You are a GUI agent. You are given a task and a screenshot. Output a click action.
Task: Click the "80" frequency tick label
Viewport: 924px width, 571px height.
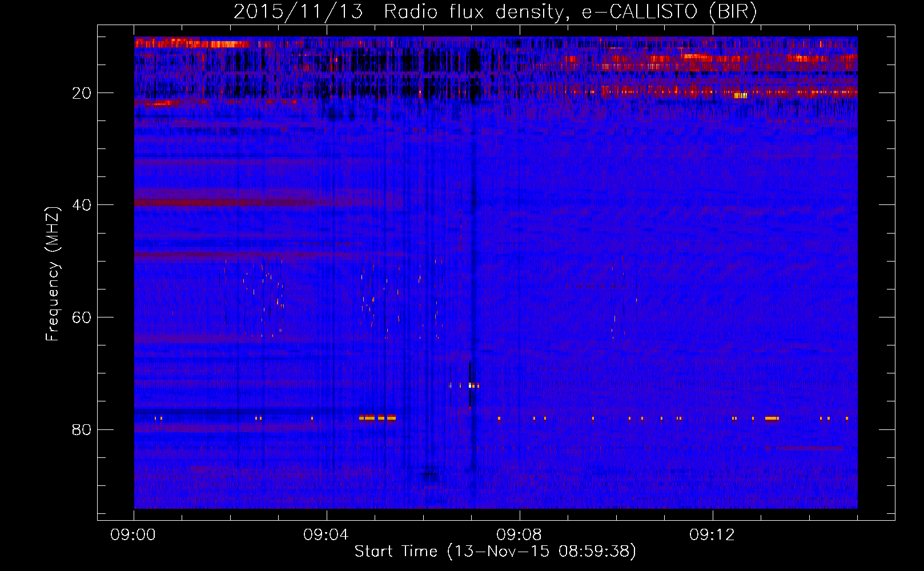point(82,429)
